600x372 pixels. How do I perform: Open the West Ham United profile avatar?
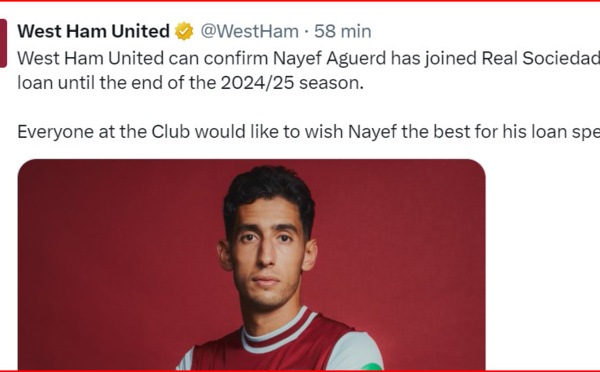coord(3,43)
